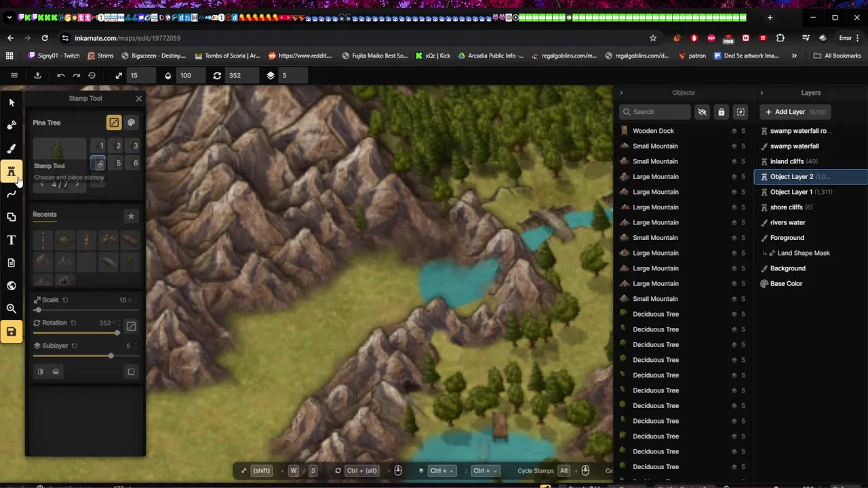Open the stamp color palette icon
The height and width of the screenshot is (488, 868).
132,123
